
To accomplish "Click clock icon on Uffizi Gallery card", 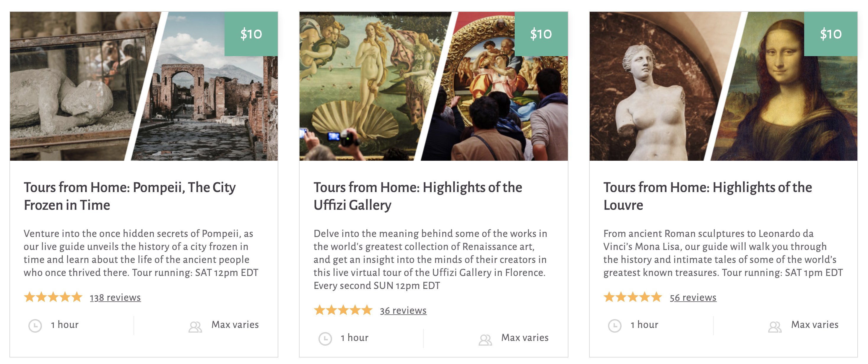I will [x=325, y=339].
